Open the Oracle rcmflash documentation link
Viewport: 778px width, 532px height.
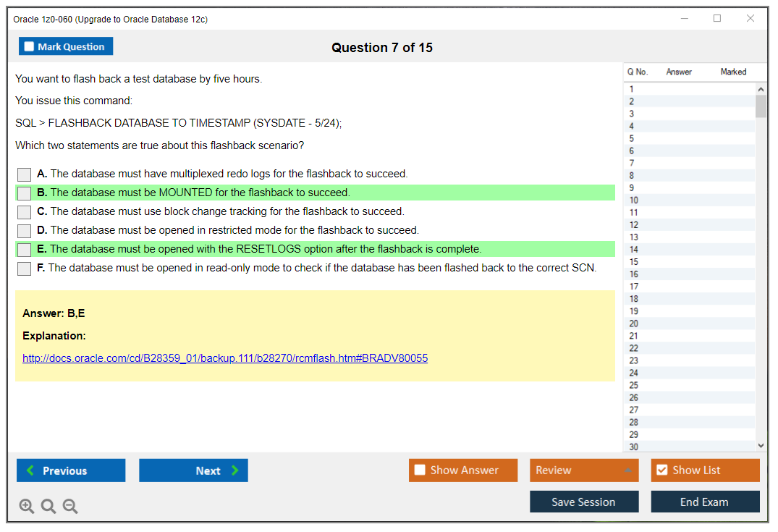[225, 358]
